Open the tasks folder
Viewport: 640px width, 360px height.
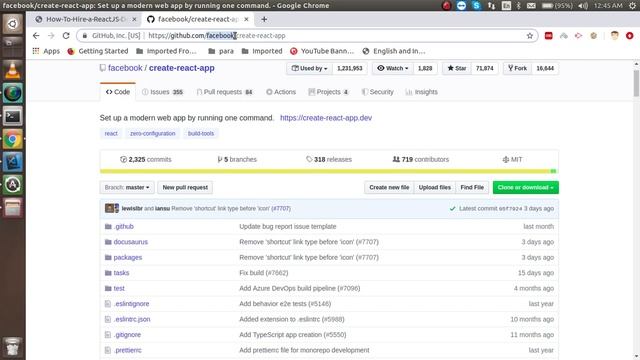pos(121,273)
